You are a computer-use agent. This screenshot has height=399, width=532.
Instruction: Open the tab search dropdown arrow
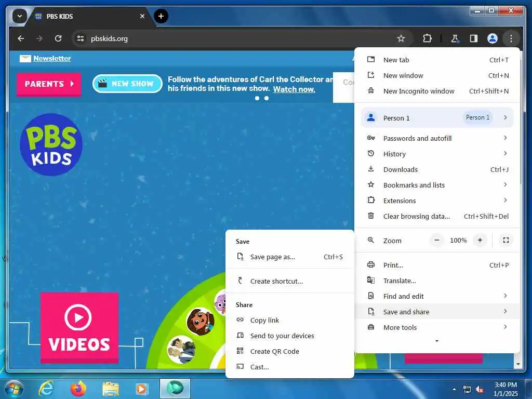coord(20,16)
